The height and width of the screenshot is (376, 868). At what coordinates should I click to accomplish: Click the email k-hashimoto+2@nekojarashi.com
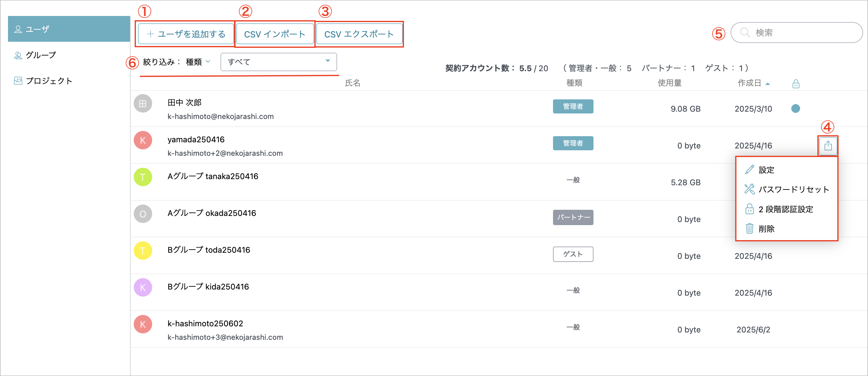225,153
